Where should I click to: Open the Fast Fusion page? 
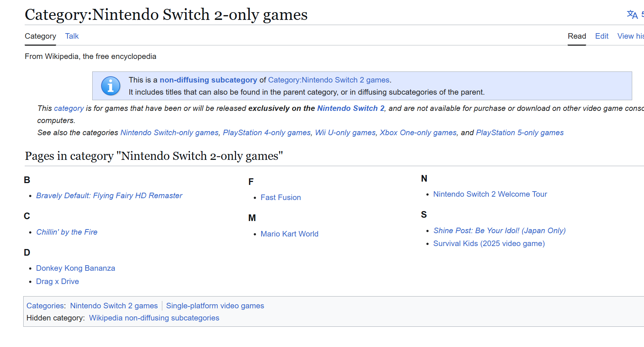(x=281, y=197)
